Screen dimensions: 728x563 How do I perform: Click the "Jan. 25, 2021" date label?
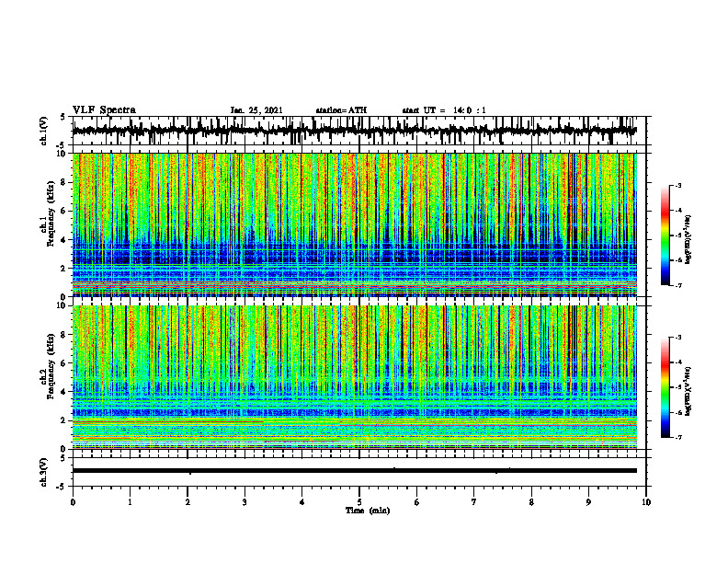click(x=256, y=110)
